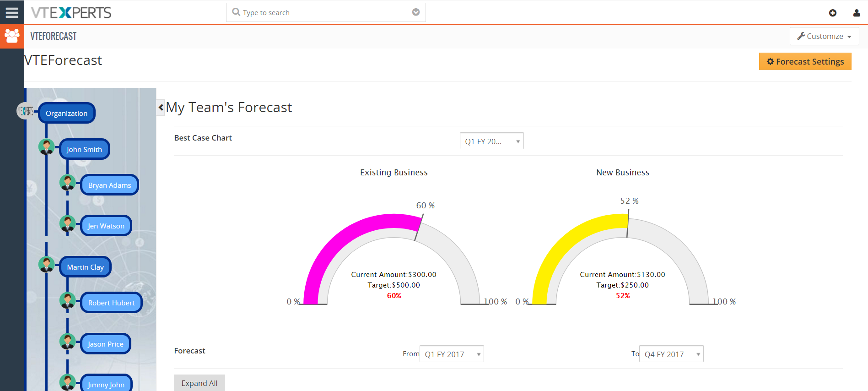Open the VTEFORECAST module link
Viewport: 868px width, 391px height.
(x=54, y=36)
